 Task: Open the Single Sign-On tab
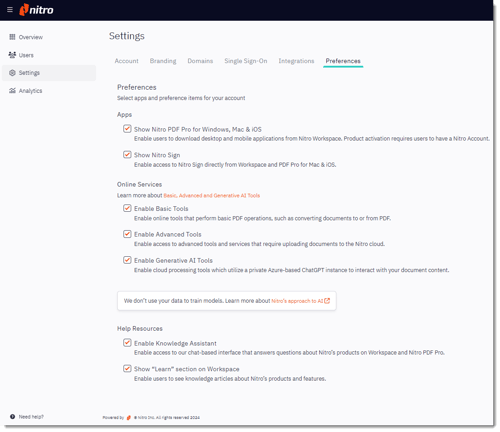[246, 61]
